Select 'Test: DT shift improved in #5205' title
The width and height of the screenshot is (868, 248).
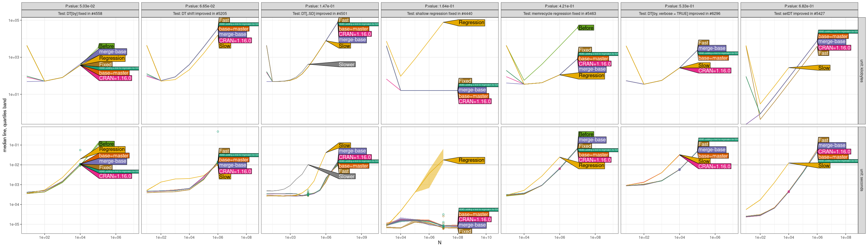coord(200,13)
